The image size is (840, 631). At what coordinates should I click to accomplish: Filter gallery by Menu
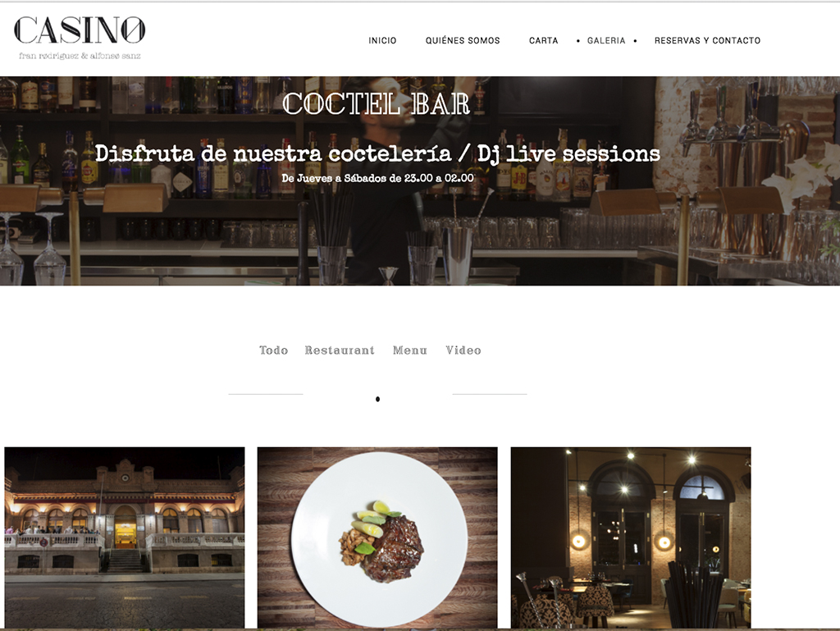[410, 350]
